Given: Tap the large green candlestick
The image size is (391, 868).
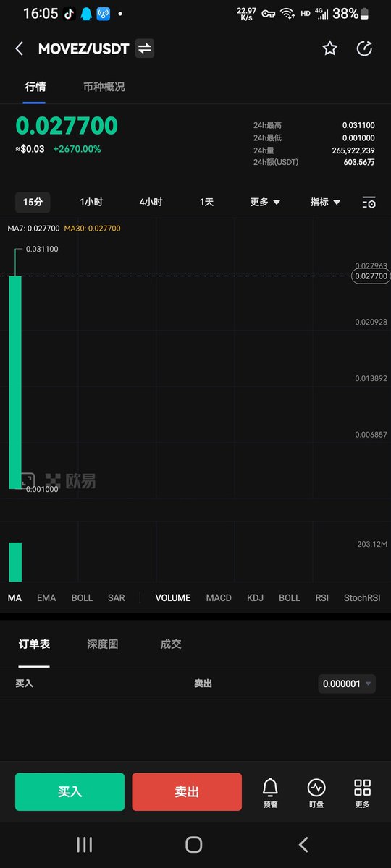Looking at the screenshot, I should 15,382.
